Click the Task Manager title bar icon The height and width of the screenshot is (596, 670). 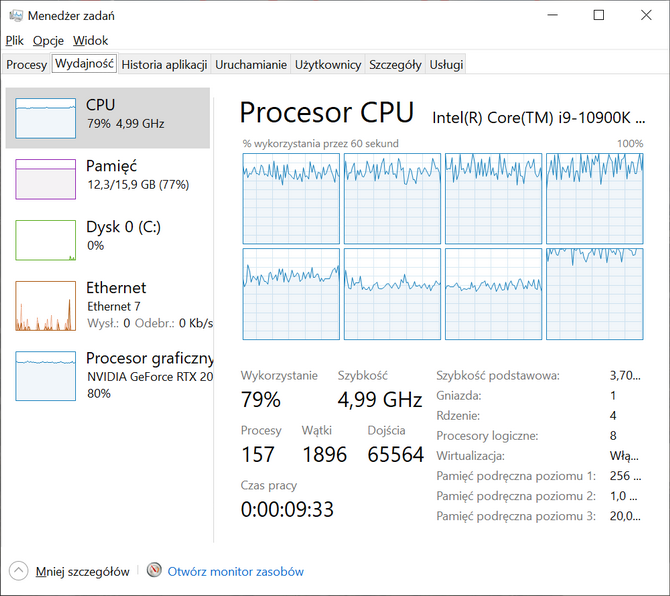[x=16, y=16]
